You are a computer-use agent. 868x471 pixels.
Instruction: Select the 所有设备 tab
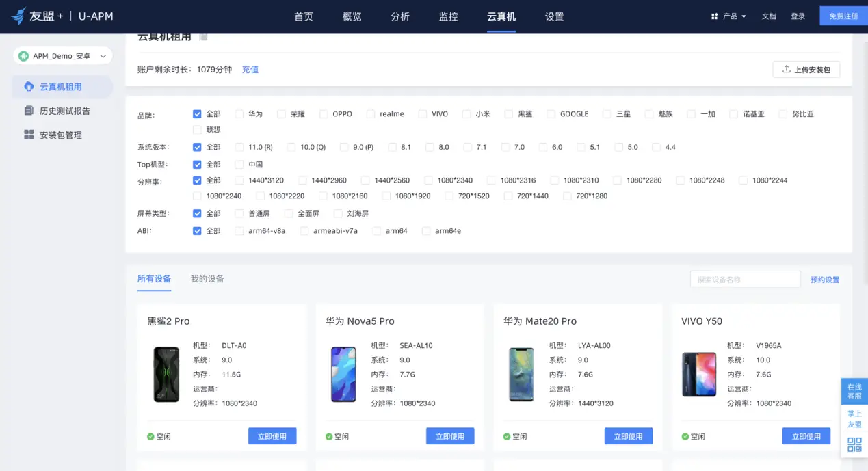[x=154, y=279]
